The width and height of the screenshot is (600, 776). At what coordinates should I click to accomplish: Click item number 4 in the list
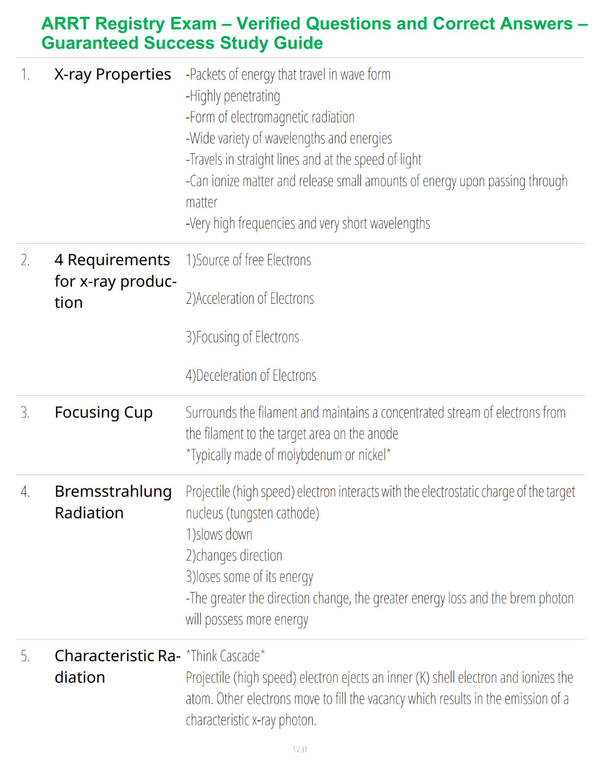25,492
